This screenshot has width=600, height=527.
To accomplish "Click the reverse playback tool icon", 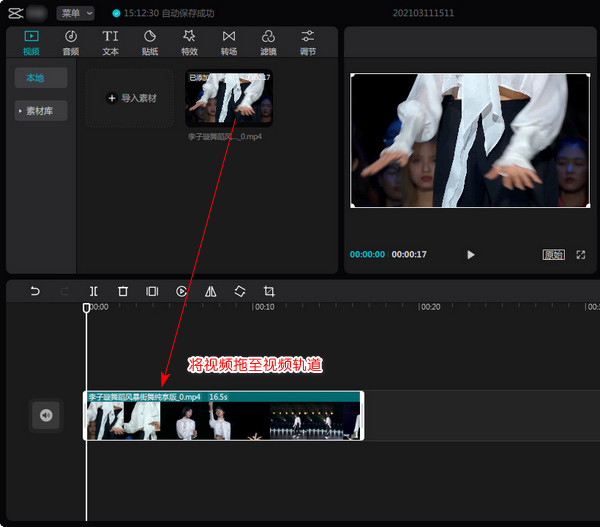I will click(181, 291).
